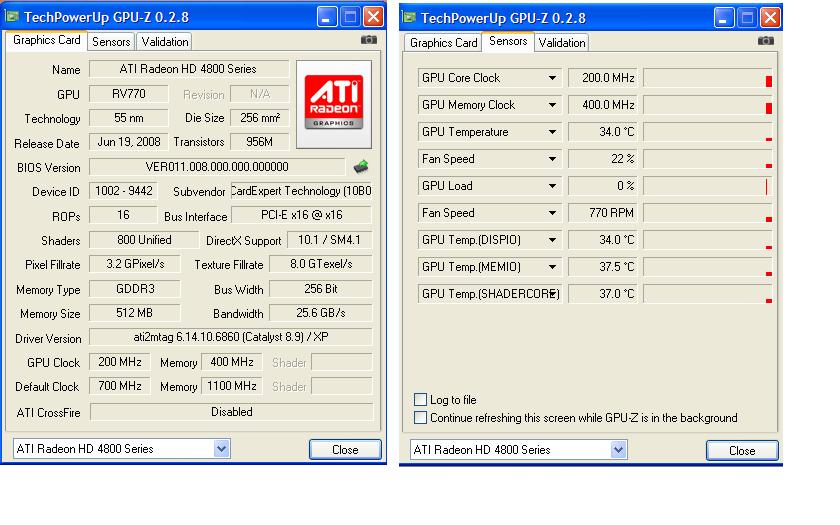Click the Shaders 800 Unified value
This screenshot has width=840, height=525.
point(144,239)
